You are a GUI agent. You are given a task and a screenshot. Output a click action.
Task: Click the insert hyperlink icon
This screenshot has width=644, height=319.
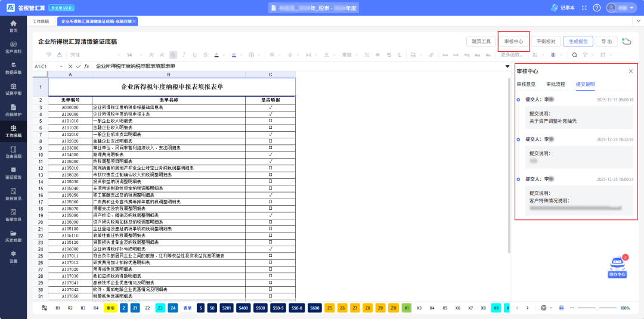tap(431, 55)
